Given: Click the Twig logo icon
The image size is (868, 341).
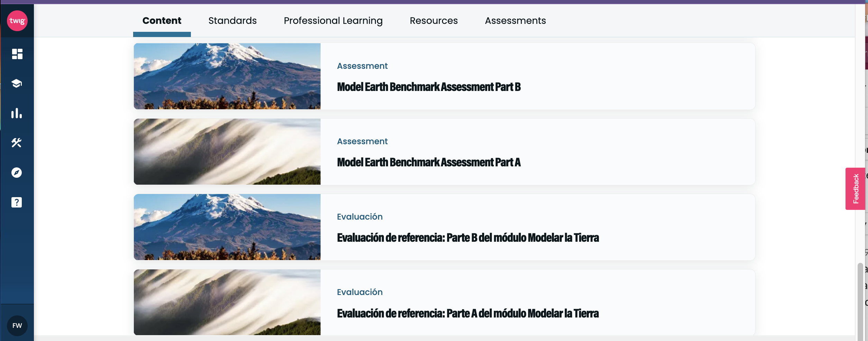Looking at the screenshot, I should point(17,21).
